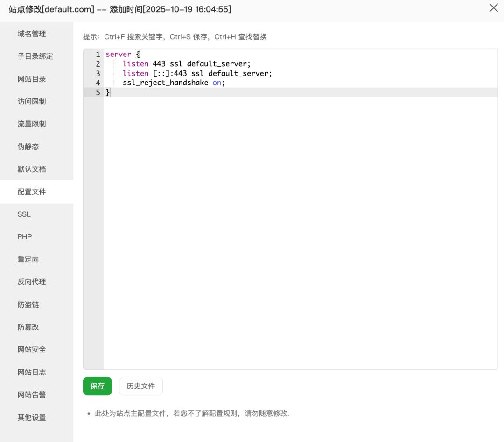Open the SSL settings panel
The width and height of the screenshot is (504, 442).
23,214
